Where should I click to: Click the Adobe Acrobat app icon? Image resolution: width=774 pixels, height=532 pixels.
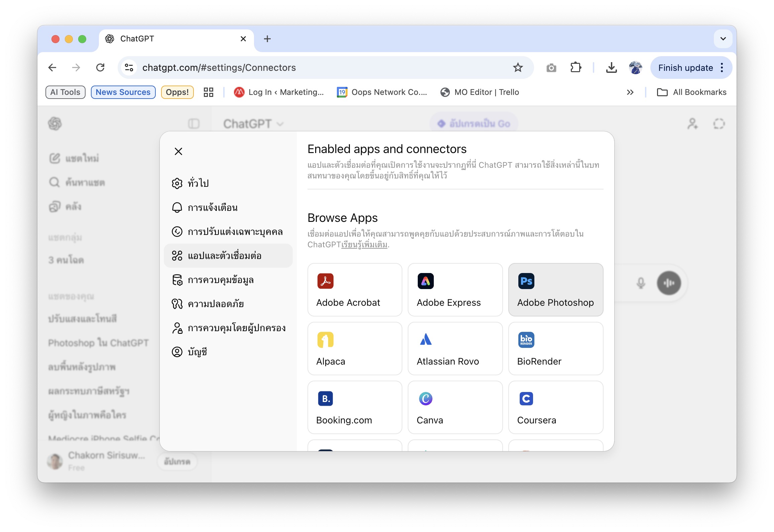pos(325,281)
